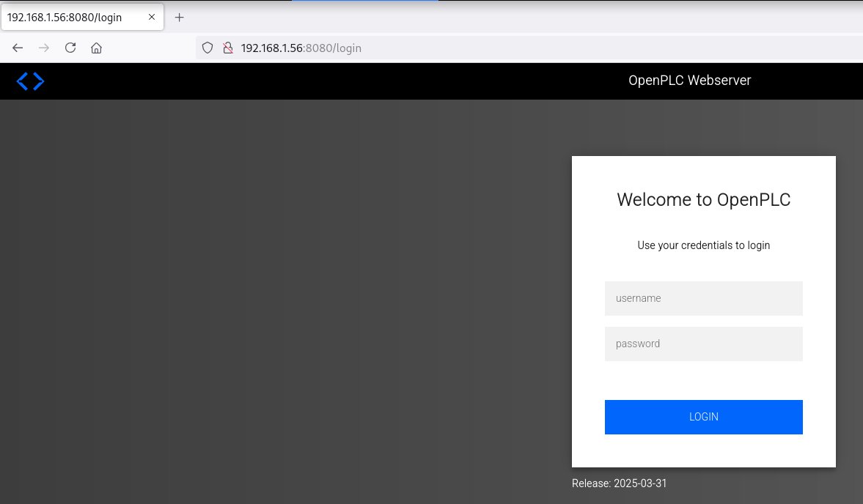Open a new tab with plus button
The width and height of the screenshot is (863, 504).
180,18
